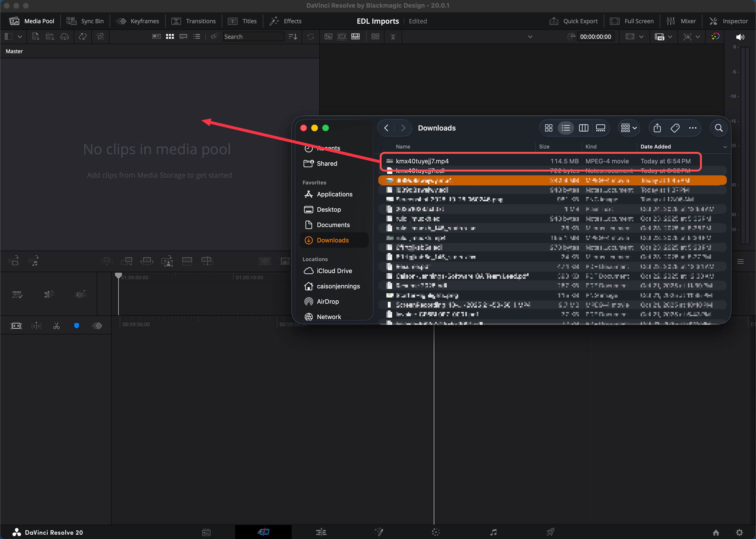756x539 pixels.
Task: Click the relink media icon
Action: click(101, 36)
